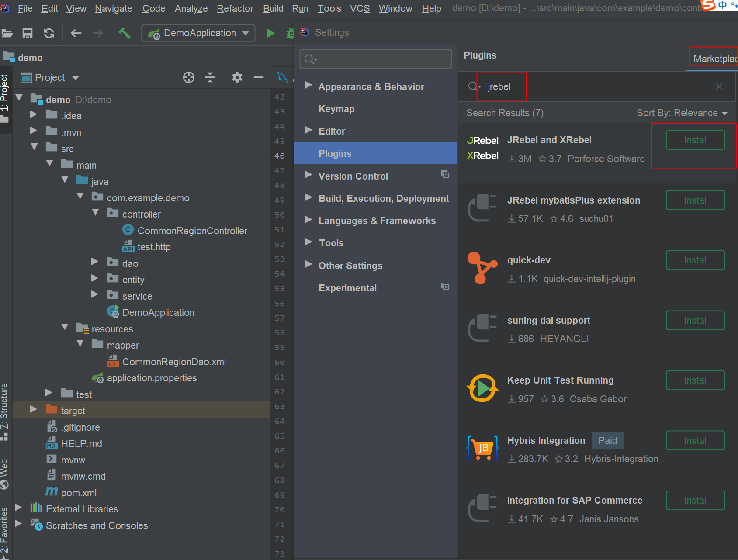Expand the target folder

coord(33,409)
